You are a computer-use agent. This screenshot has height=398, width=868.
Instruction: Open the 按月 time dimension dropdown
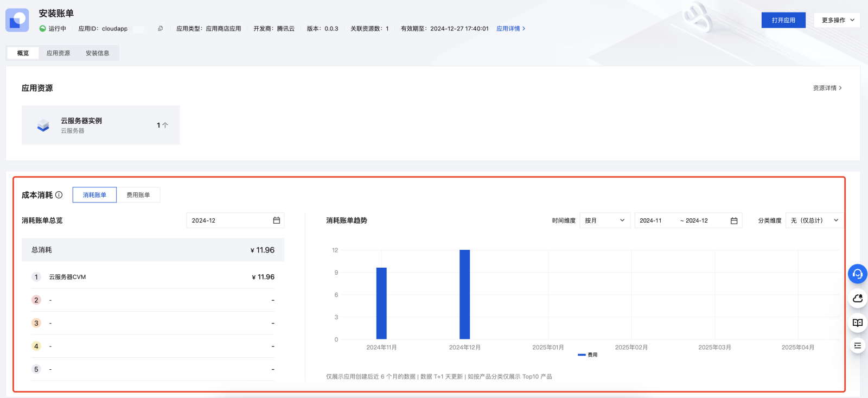click(x=605, y=220)
